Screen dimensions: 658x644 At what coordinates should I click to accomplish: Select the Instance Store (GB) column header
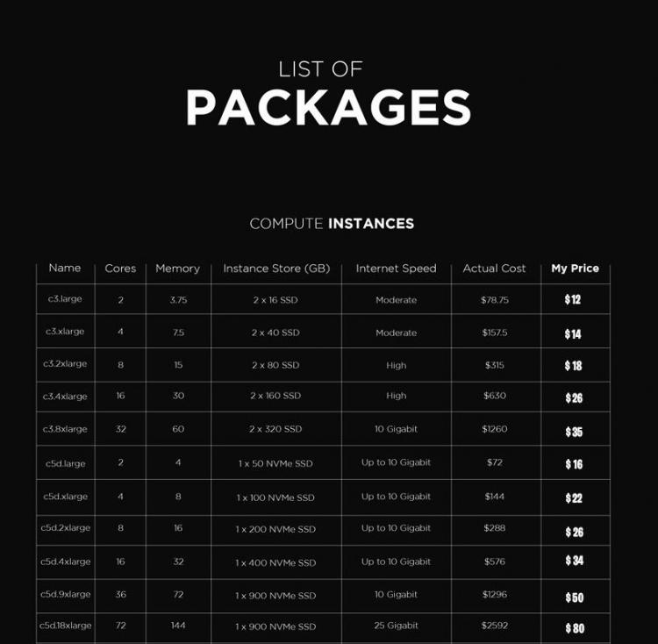(276, 268)
